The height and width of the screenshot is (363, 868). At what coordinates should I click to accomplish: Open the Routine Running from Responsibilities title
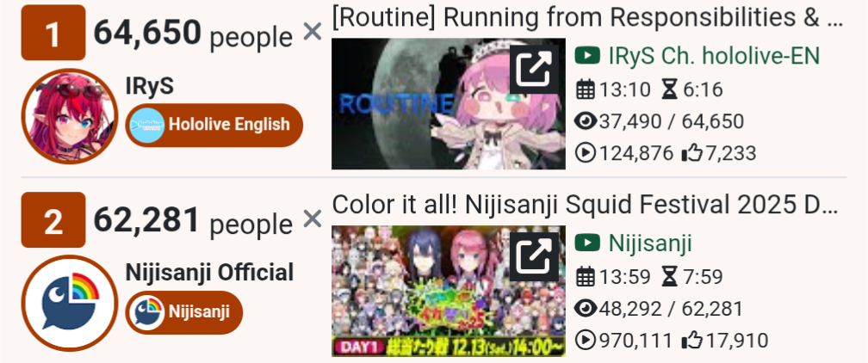click(588, 18)
